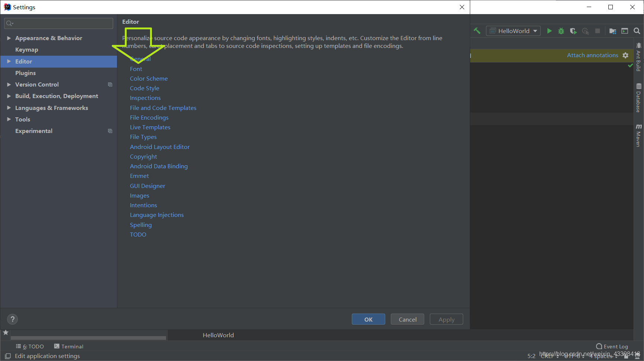644x361 pixels.
Task: Select Plugins in settings tree
Action: click(26, 73)
